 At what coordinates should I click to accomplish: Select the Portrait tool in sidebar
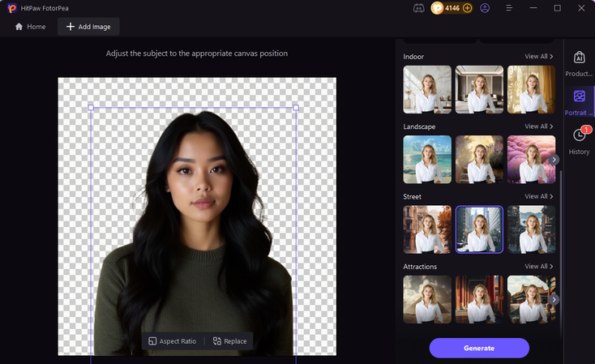[579, 102]
